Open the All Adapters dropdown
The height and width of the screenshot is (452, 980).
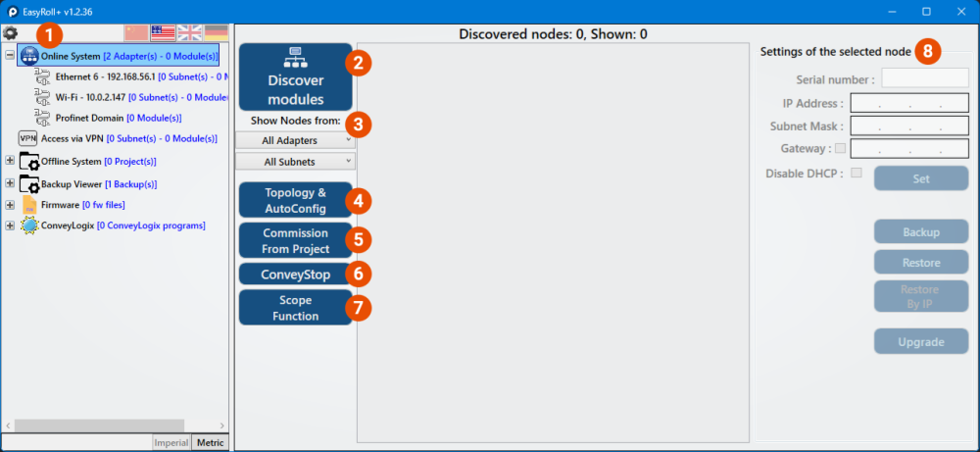coord(295,140)
